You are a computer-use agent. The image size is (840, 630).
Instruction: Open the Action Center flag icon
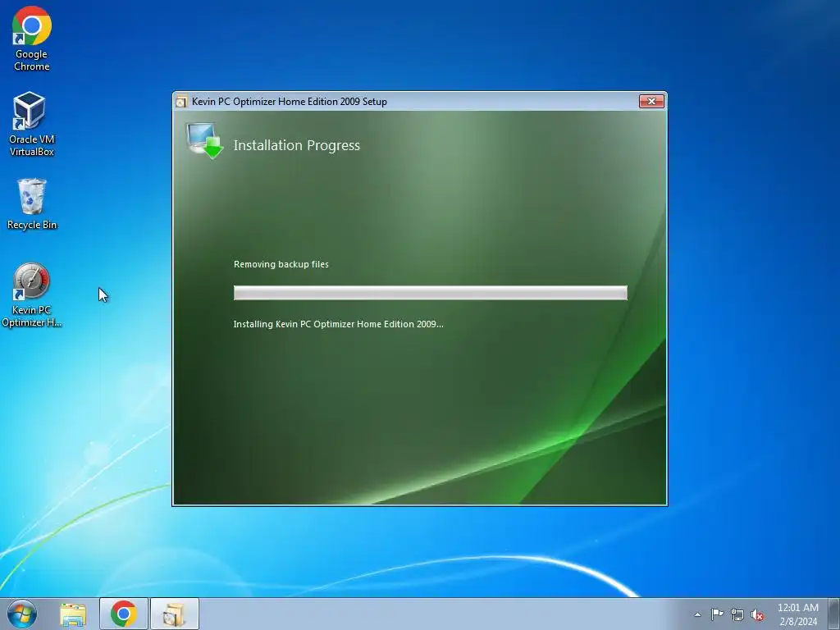717,614
